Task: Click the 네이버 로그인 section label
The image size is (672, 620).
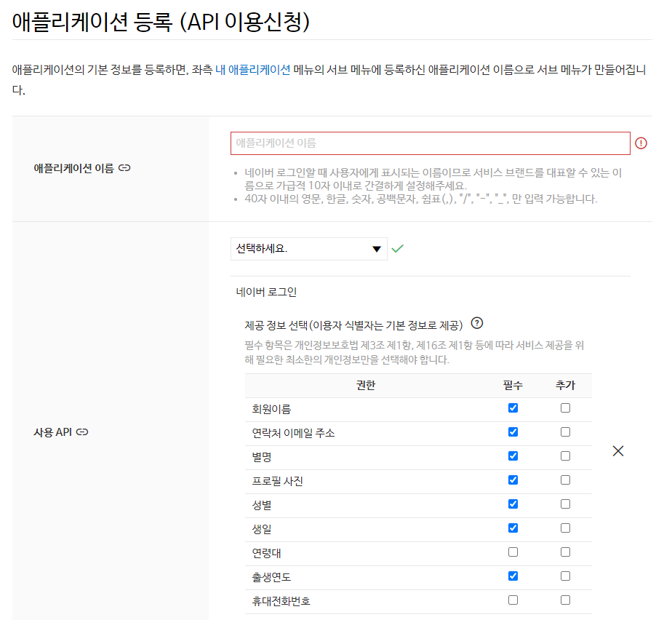Action: click(266, 293)
